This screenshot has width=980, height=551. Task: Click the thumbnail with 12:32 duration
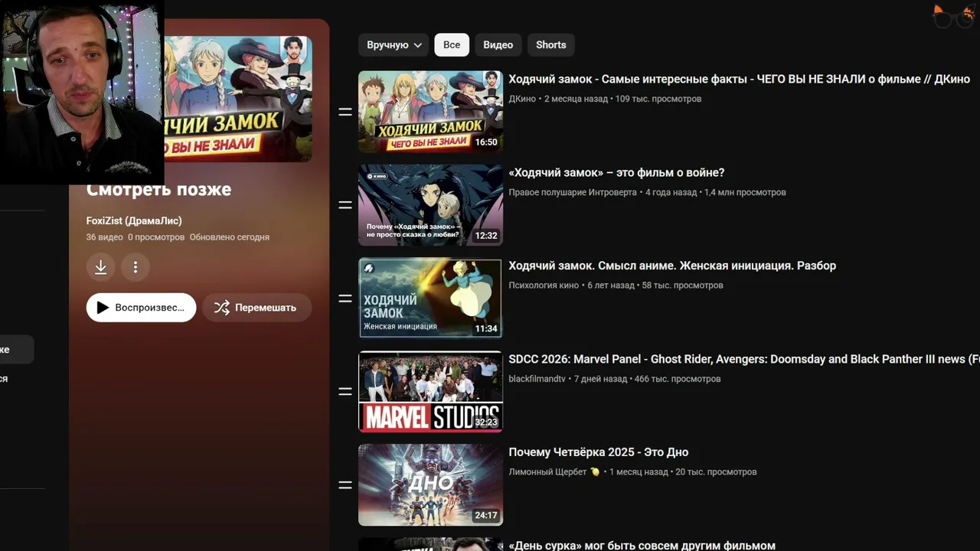tap(430, 205)
